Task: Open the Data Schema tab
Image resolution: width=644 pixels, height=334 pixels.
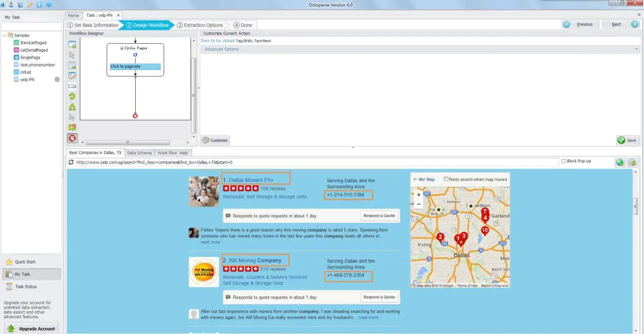Action: (139, 153)
